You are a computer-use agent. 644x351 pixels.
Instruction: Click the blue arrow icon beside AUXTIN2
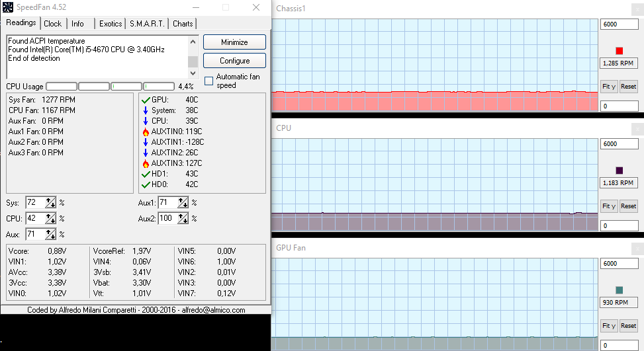pyautogui.click(x=146, y=153)
